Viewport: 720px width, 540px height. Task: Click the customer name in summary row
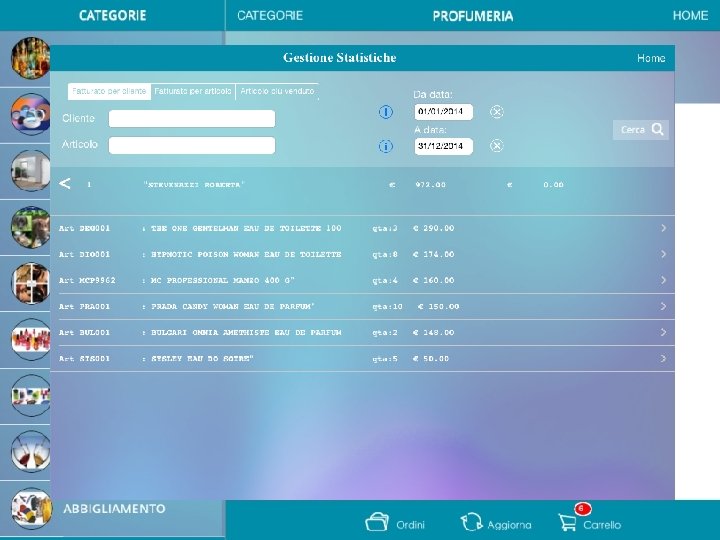pos(194,185)
